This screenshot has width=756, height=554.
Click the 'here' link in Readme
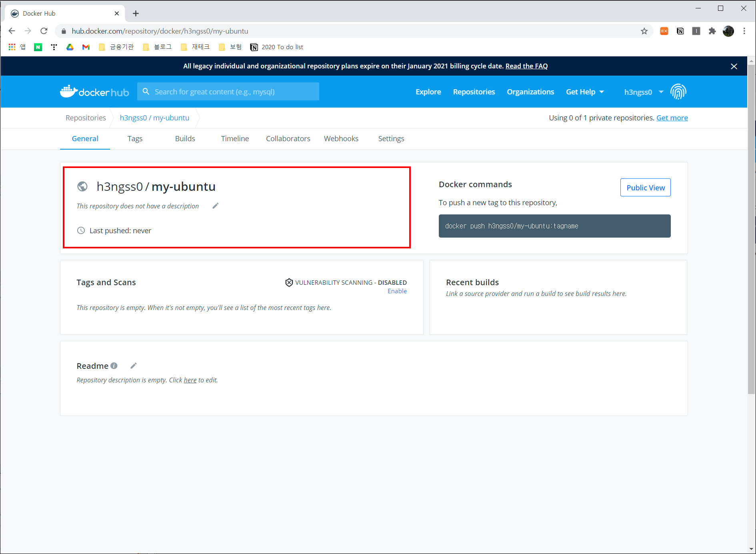tap(190, 380)
